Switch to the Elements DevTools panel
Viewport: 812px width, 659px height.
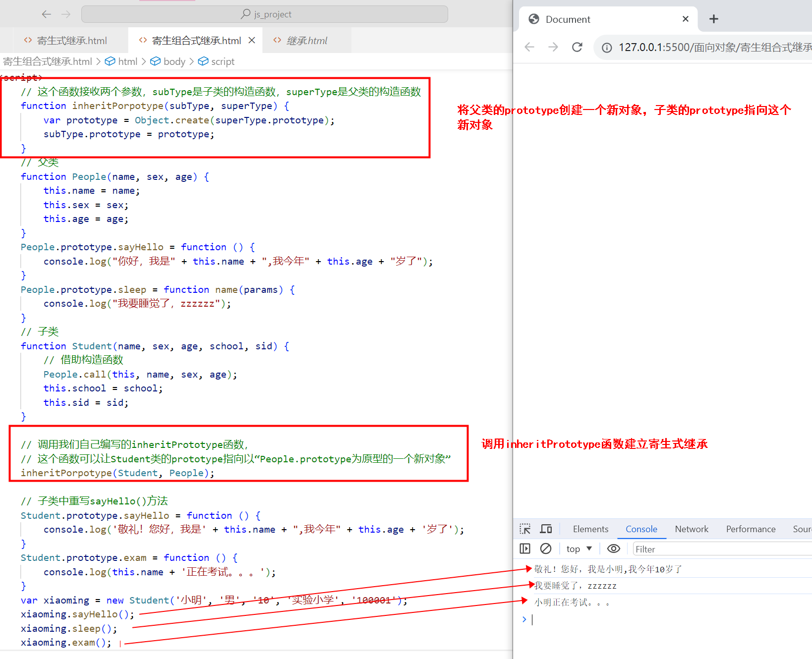590,529
